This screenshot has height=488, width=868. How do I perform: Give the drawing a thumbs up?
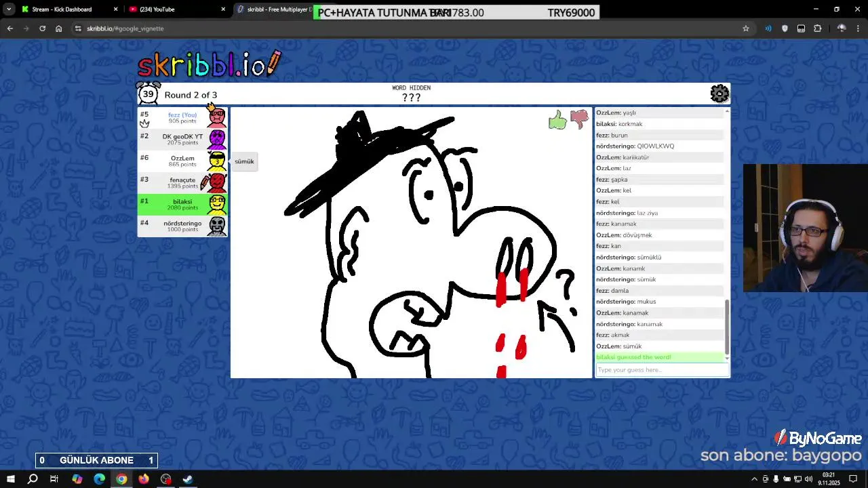(x=557, y=121)
